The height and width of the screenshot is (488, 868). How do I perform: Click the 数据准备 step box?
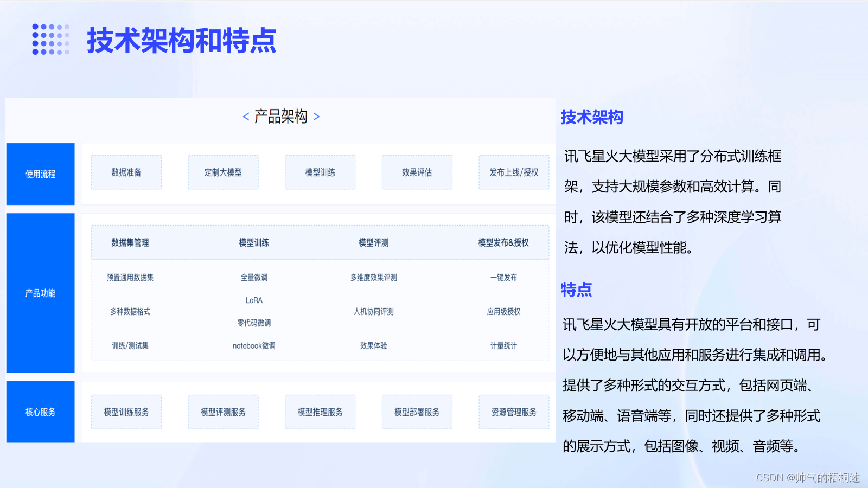click(x=126, y=172)
